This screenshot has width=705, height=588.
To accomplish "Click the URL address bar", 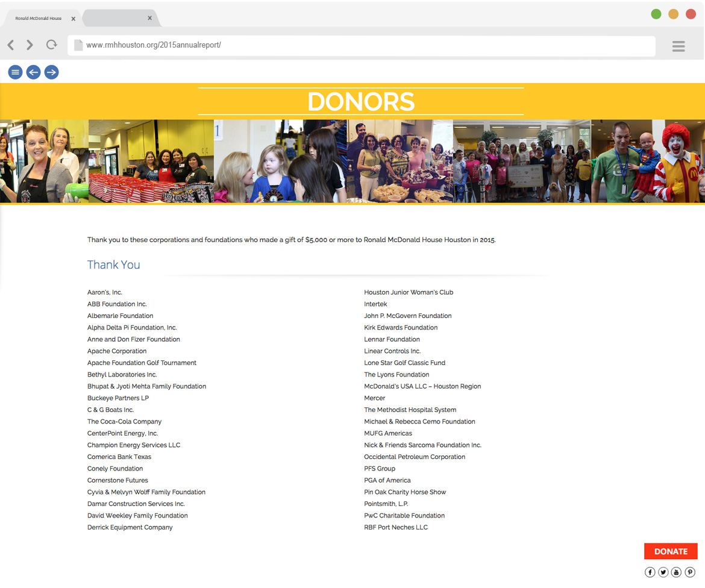I will coord(362,45).
